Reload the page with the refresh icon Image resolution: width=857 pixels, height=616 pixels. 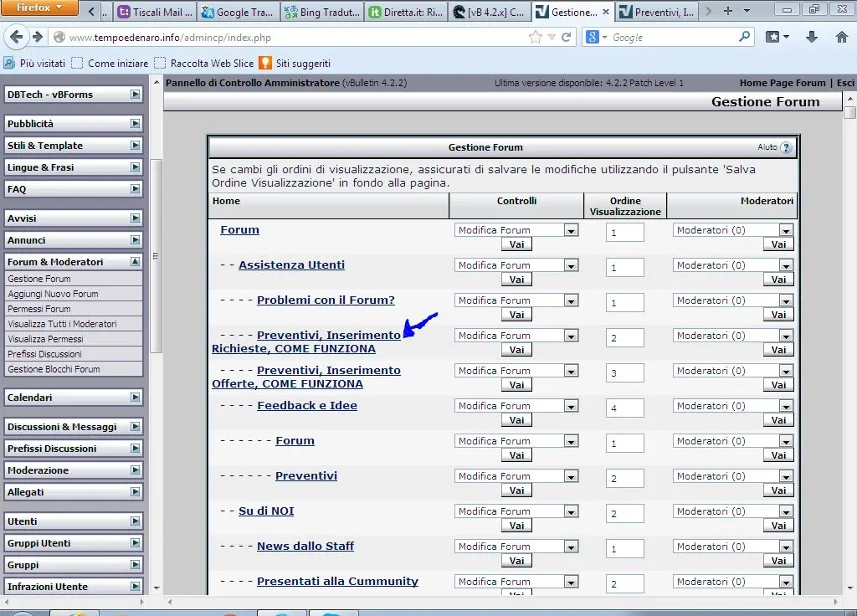click(567, 37)
